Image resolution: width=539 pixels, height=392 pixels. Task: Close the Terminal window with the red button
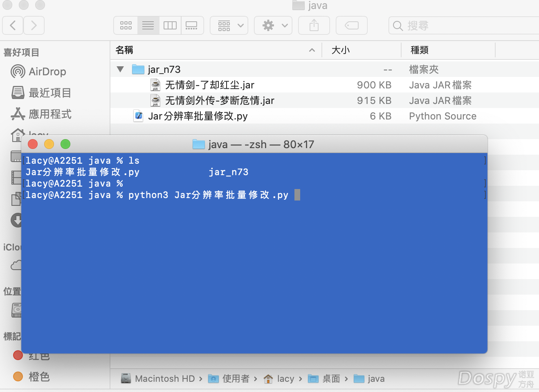(33, 144)
